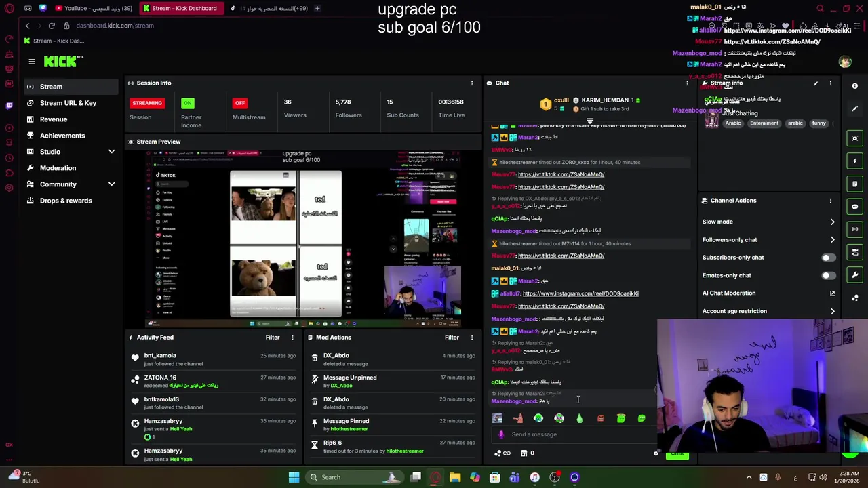Viewport: 868px width, 488px height.
Task: Click the microphone icon in the message box
Action: (x=501, y=434)
